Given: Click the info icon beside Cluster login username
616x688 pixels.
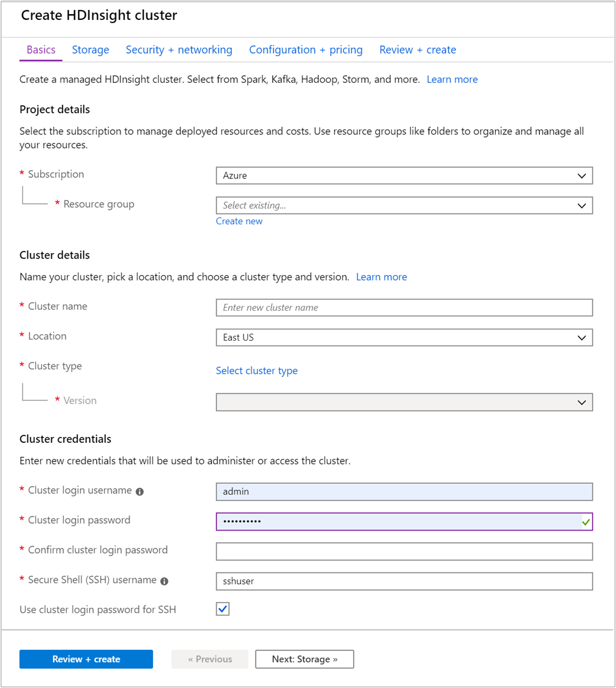Looking at the screenshot, I should 140,491.
